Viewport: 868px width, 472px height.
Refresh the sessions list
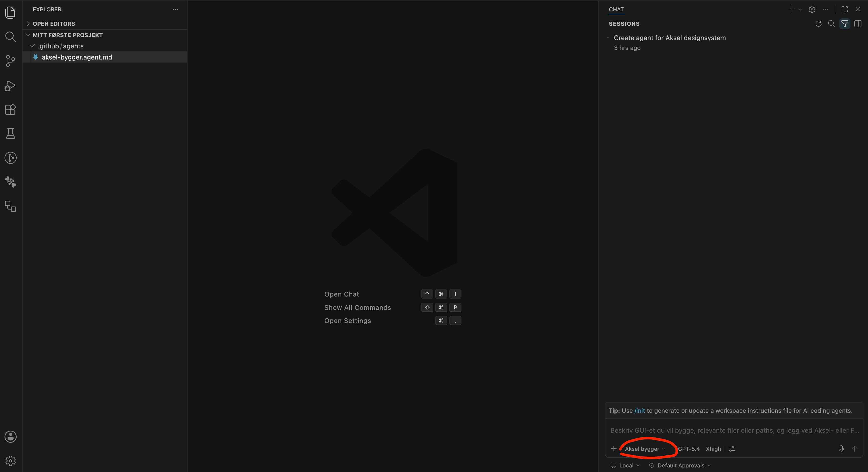(818, 24)
